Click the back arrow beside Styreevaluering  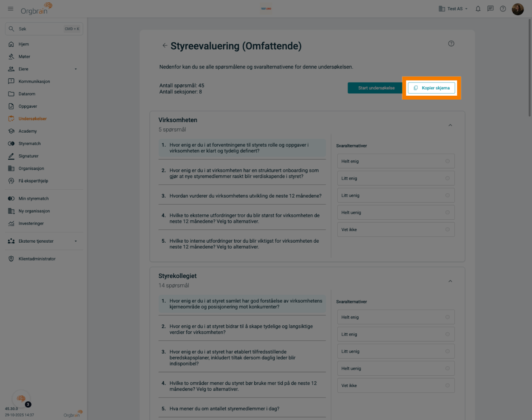click(165, 45)
